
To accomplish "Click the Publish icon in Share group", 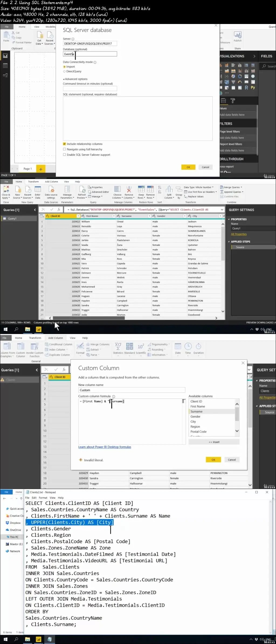I will [237, 35].
